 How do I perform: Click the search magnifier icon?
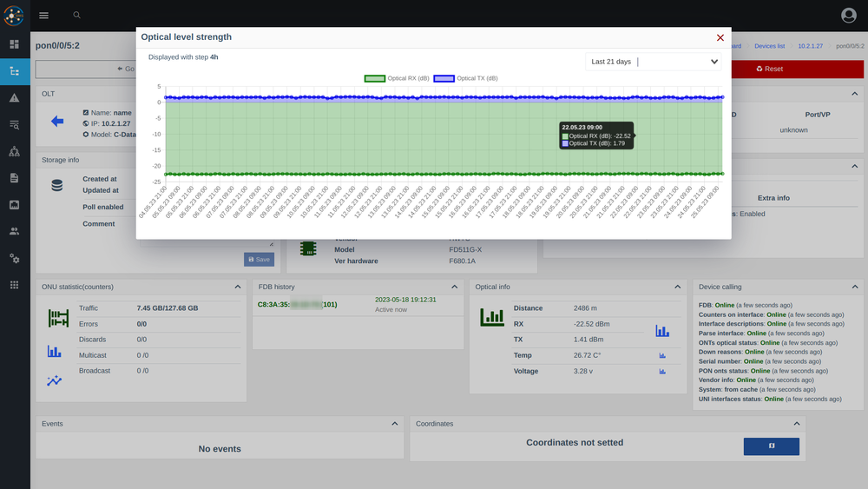click(x=76, y=15)
